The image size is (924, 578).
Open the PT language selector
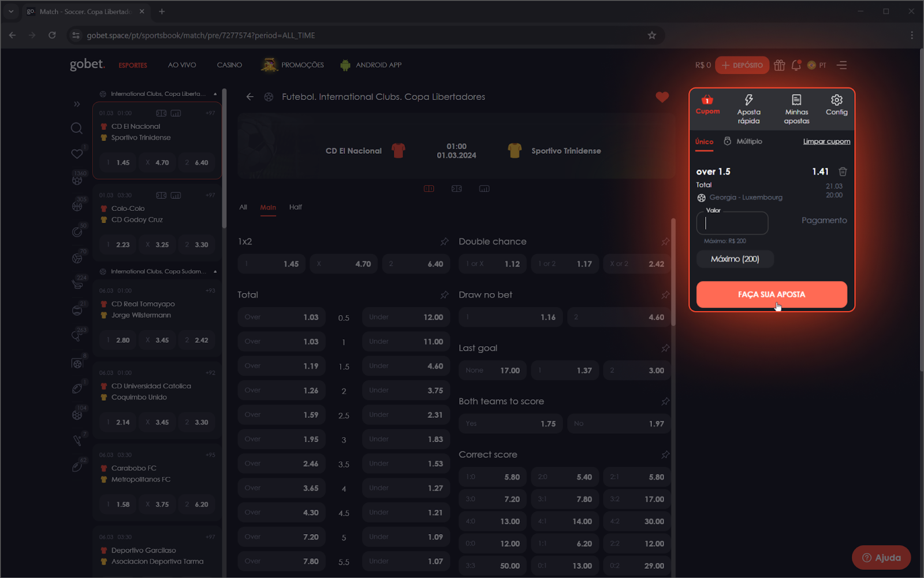click(817, 65)
